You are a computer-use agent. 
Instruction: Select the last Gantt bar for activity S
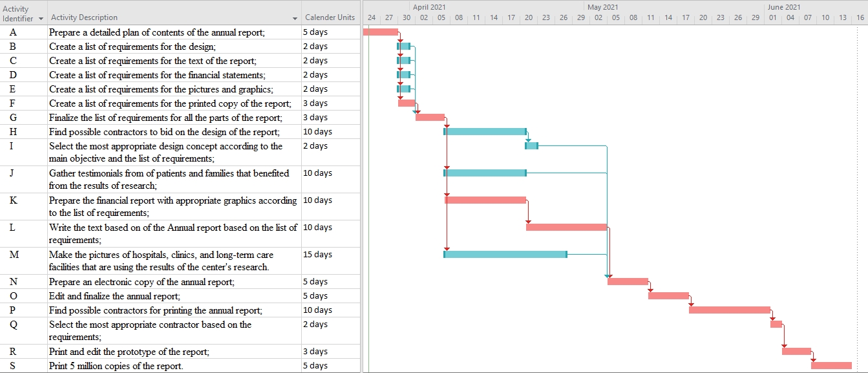831,366
